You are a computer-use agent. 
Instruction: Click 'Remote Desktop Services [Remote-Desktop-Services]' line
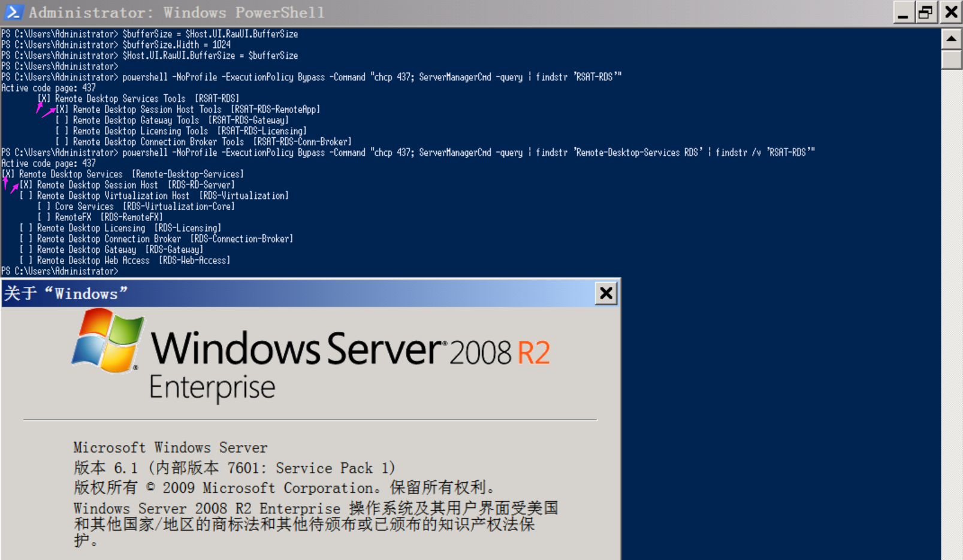coord(122,174)
